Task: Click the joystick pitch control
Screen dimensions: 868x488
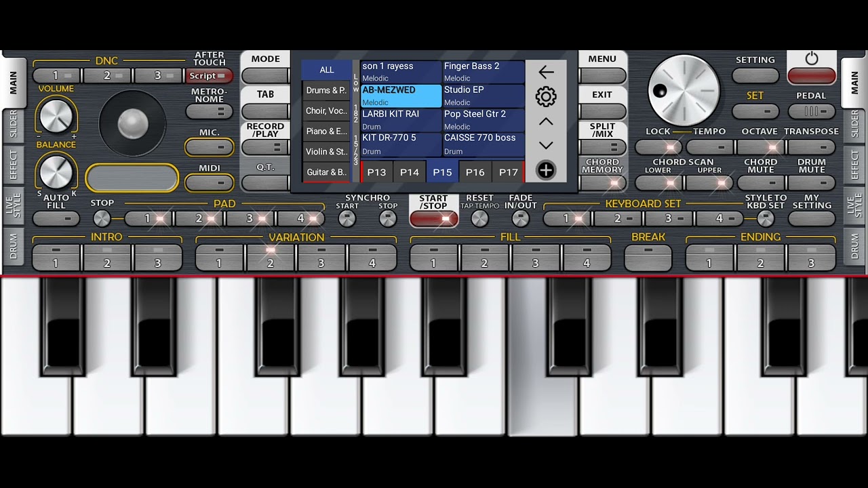Action: 132,123
